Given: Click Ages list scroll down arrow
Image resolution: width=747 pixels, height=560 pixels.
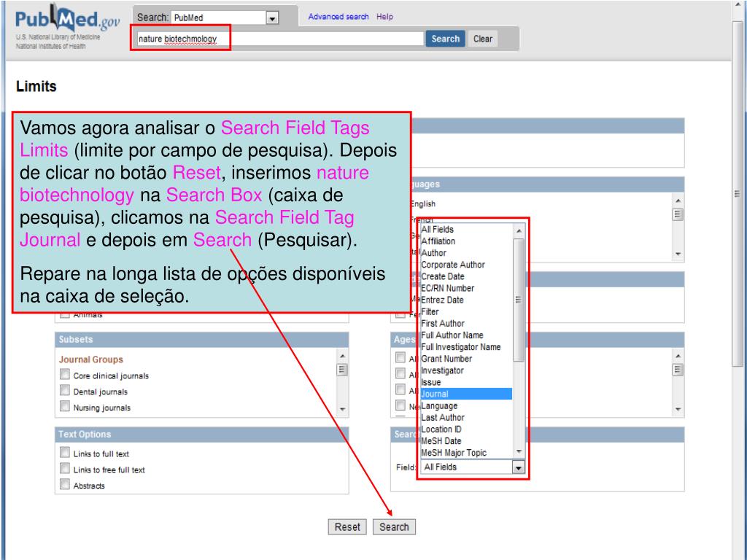Looking at the screenshot, I should click(678, 410).
